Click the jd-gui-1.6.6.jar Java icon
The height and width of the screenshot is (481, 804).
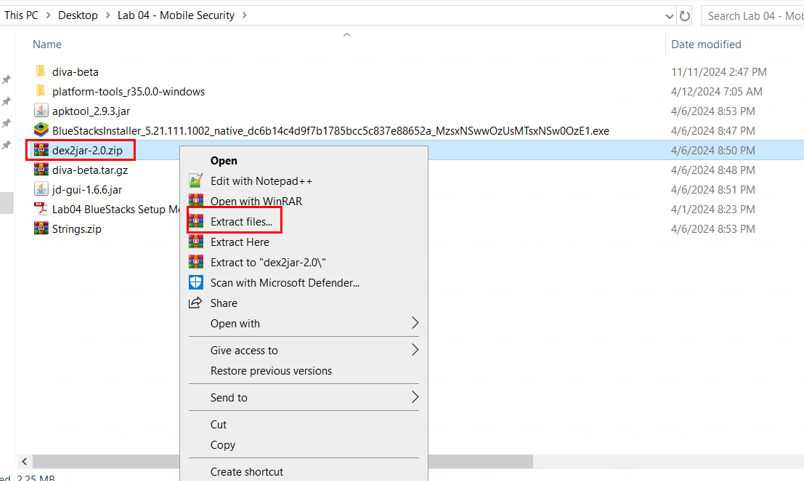(x=41, y=189)
